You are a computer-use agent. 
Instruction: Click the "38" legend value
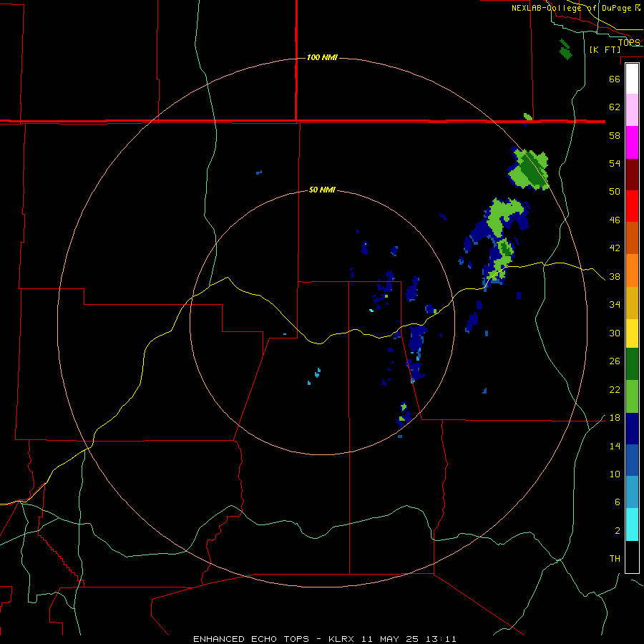tap(615, 277)
